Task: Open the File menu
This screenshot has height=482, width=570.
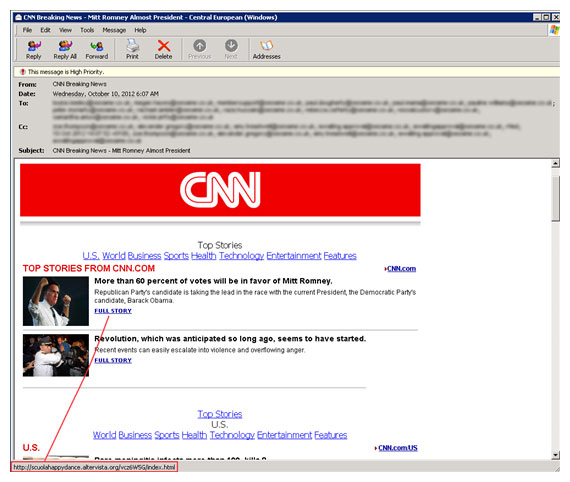Action: [x=27, y=30]
